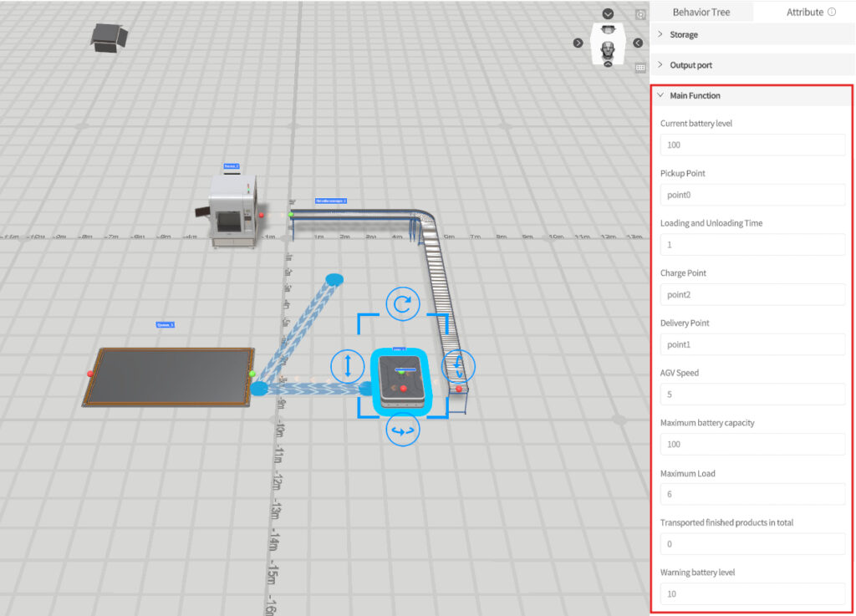
Task: Click the green dot at conveyor start
Action: tap(291, 215)
